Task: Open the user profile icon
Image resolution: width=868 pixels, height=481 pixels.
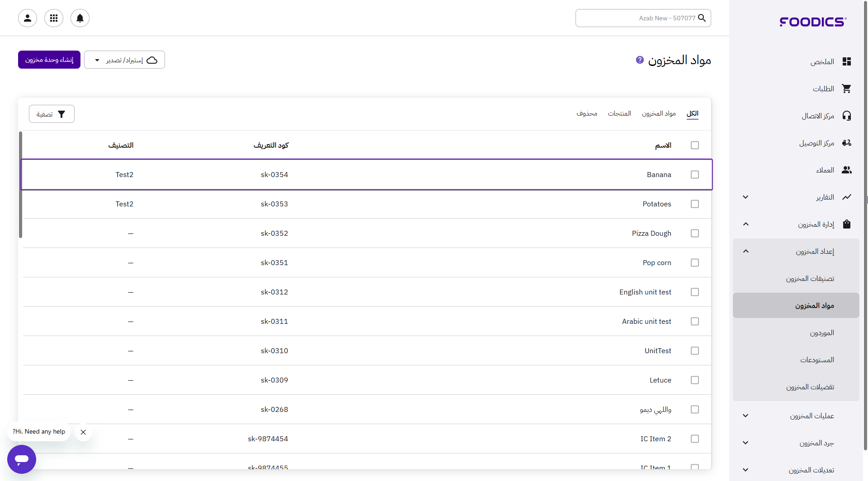Action: 28,18
